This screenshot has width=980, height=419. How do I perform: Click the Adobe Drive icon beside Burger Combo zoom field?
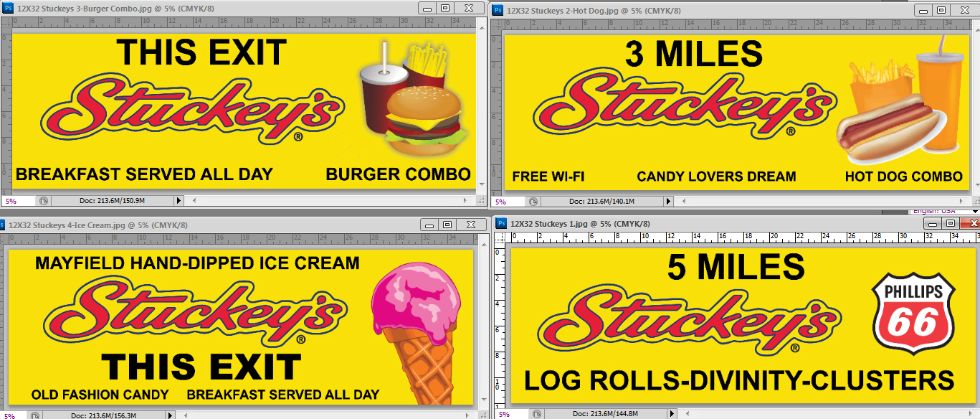(x=42, y=201)
